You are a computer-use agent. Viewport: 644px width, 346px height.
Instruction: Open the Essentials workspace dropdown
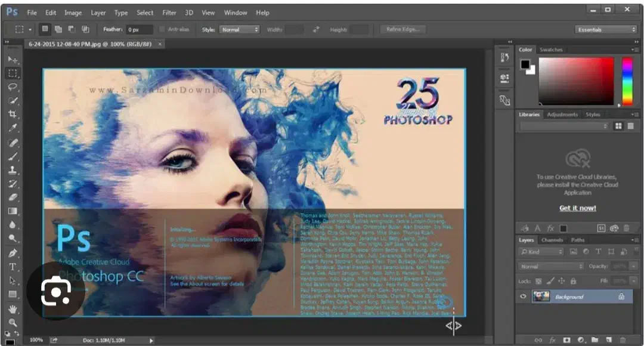(606, 29)
